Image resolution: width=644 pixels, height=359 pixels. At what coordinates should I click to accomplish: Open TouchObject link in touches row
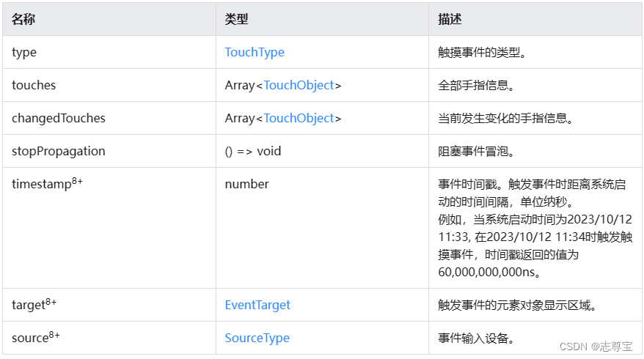click(x=299, y=85)
